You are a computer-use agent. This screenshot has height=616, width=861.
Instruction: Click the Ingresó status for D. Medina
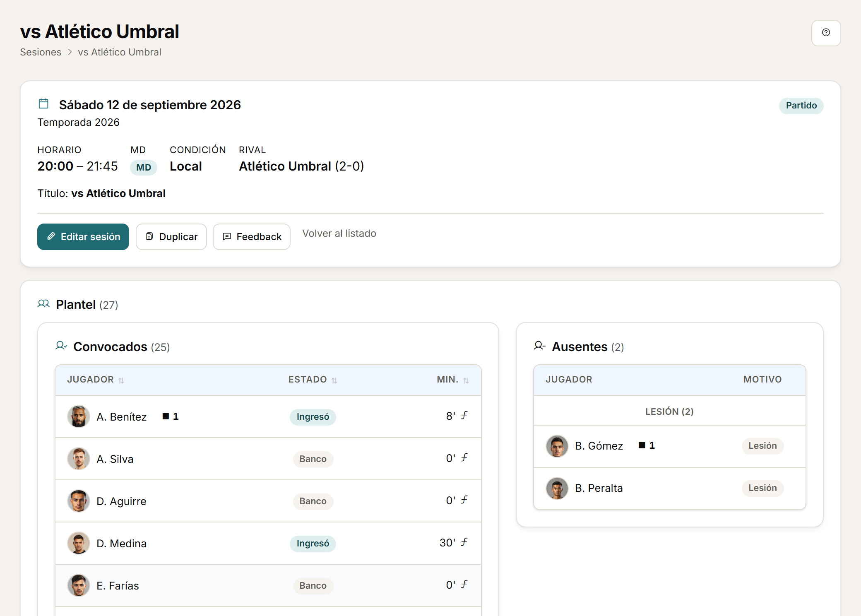coord(313,544)
